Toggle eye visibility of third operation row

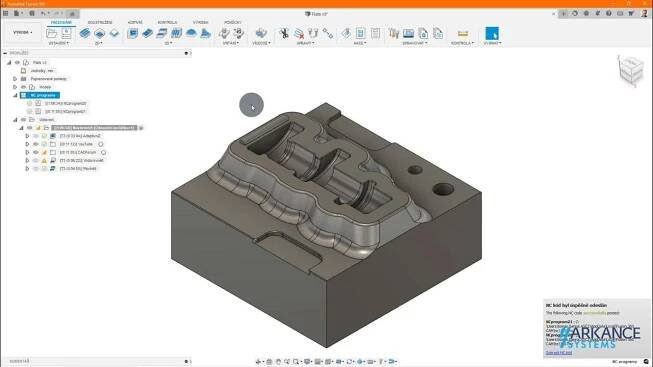tap(36, 152)
